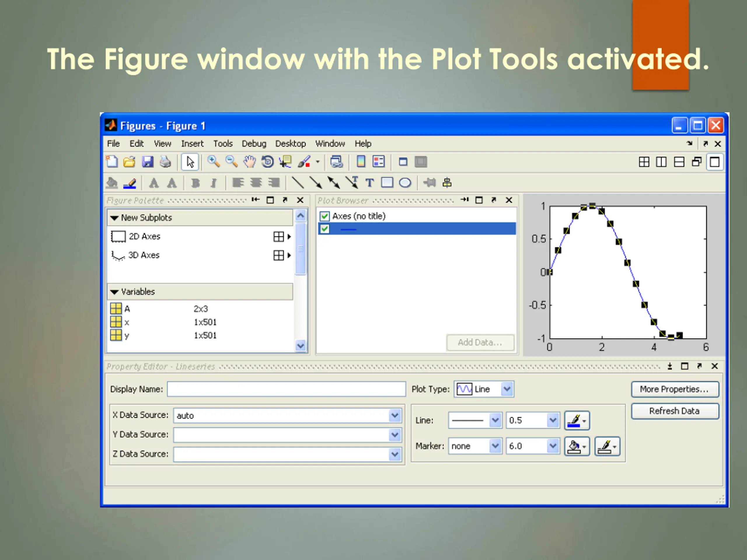Open the Insert menu
Image resolution: width=747 pixels, height=560 pixels.
click(192, 144)
